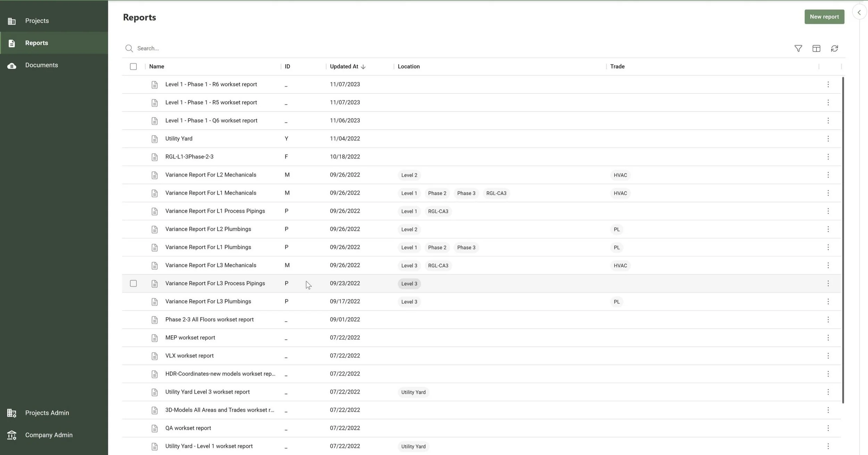
Task: Click the Projects Admin building icon
Action: point(12,413)
